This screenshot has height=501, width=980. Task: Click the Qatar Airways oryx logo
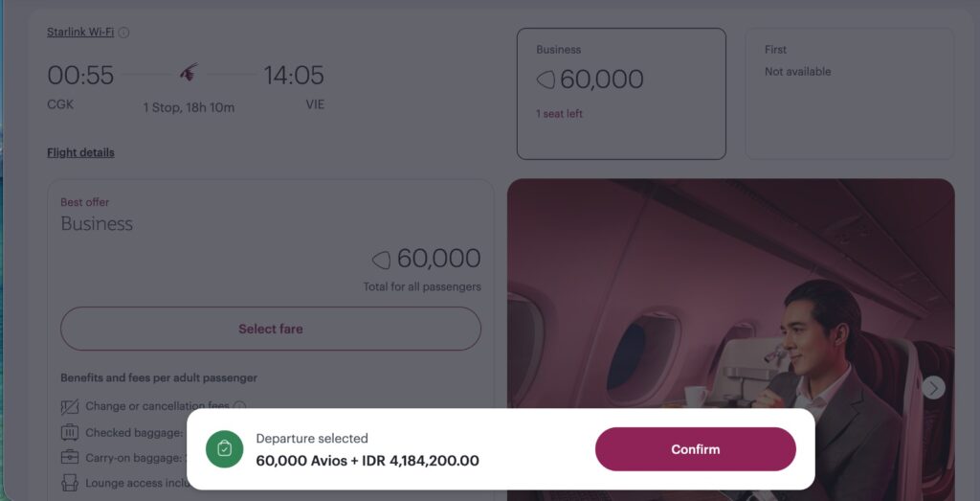tap(189, 73)
